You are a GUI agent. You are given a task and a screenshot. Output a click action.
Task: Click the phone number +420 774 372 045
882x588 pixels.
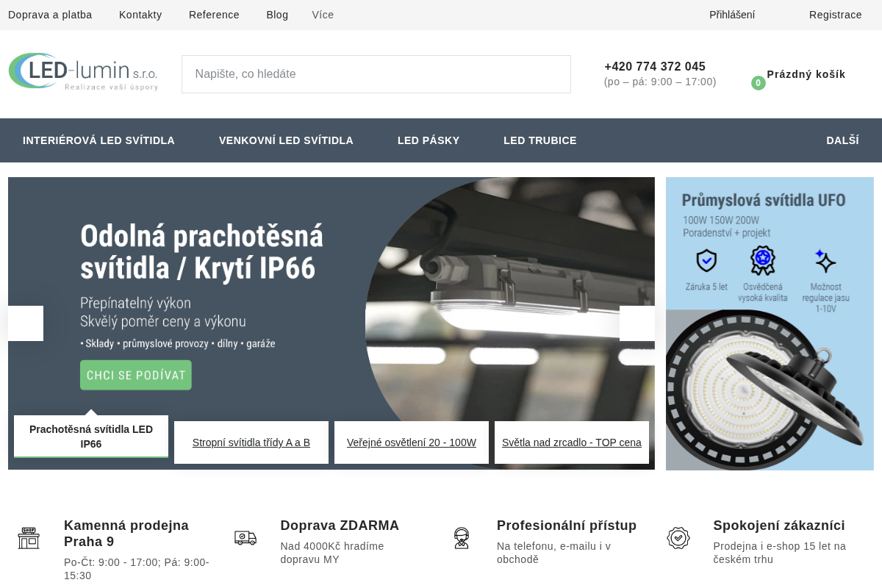point(655,67)
